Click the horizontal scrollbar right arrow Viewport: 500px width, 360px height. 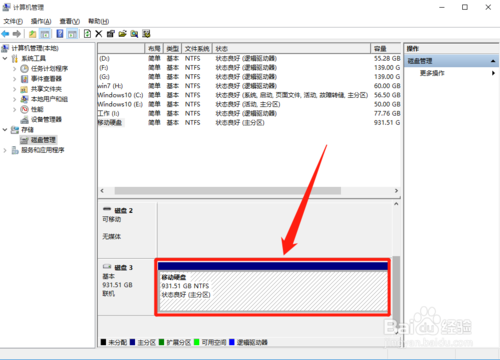point(396,191)
